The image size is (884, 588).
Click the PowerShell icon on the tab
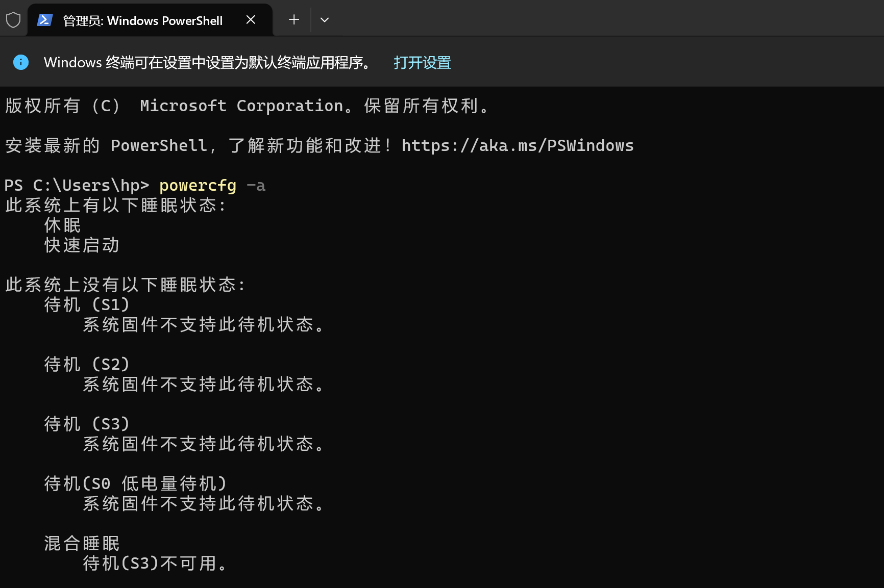click(45, 20)
